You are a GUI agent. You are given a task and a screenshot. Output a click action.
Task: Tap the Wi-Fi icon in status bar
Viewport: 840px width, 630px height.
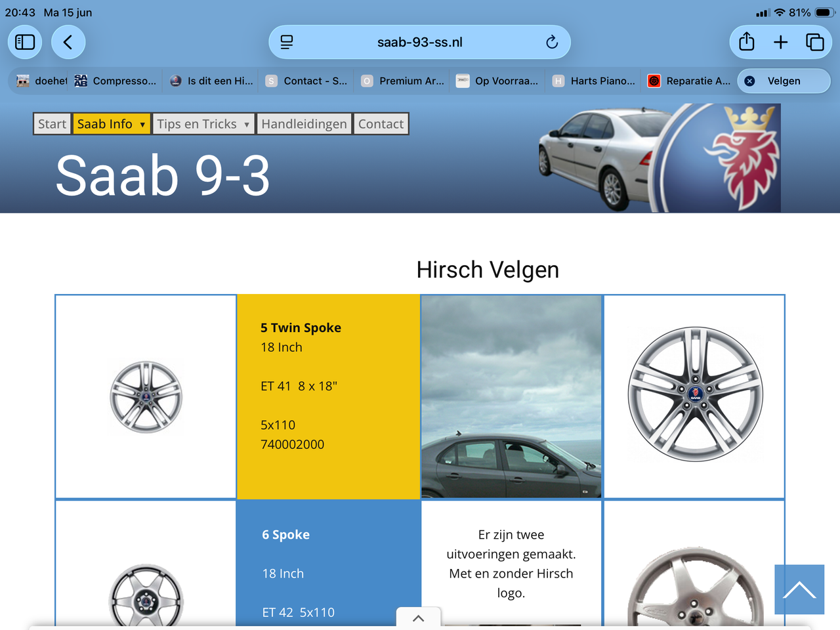780,12
